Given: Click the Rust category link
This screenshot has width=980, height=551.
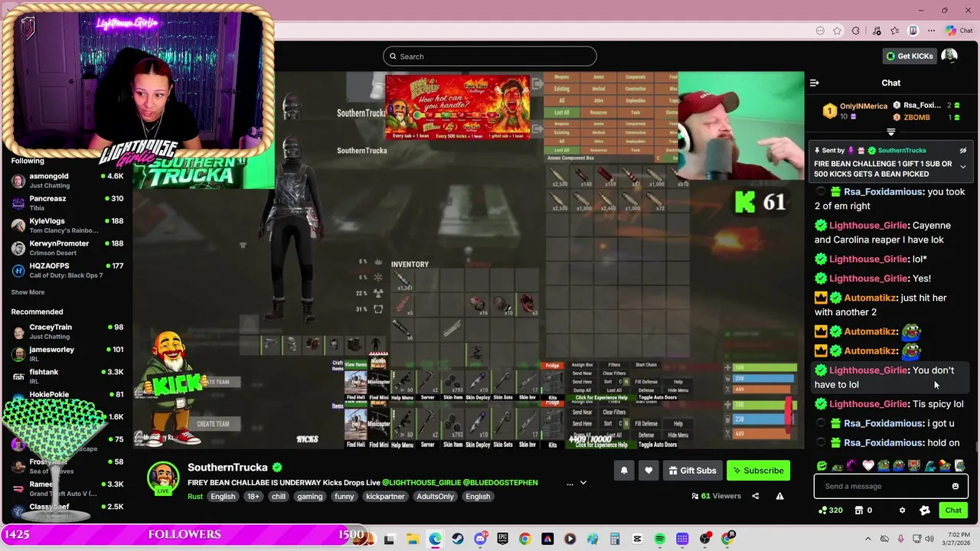Looking at the screenshot, I should click(x=195, y=497).
